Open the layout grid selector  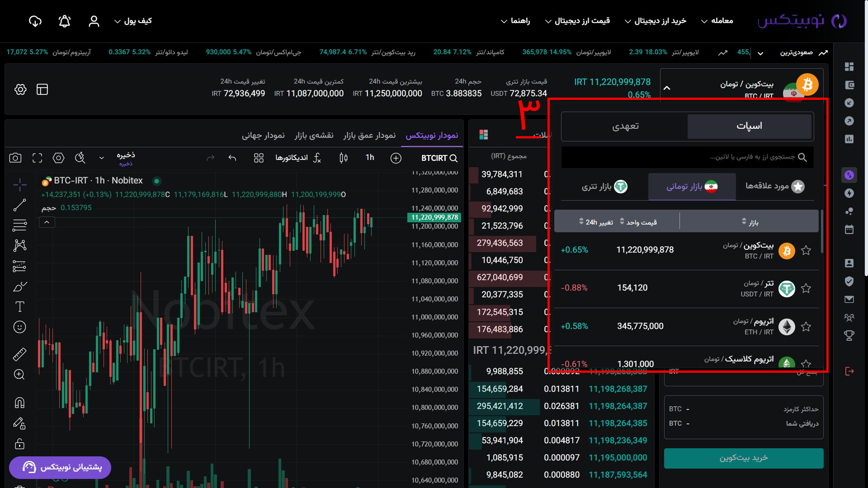259,158
